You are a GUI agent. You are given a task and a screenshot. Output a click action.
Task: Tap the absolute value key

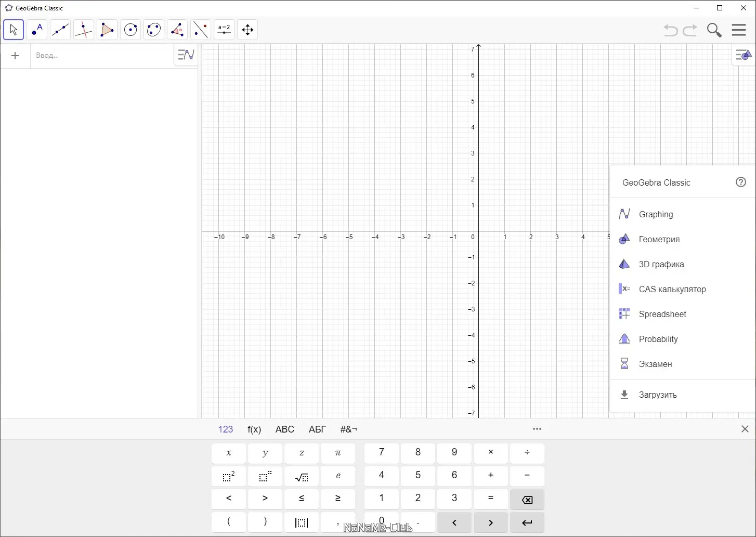302,522
